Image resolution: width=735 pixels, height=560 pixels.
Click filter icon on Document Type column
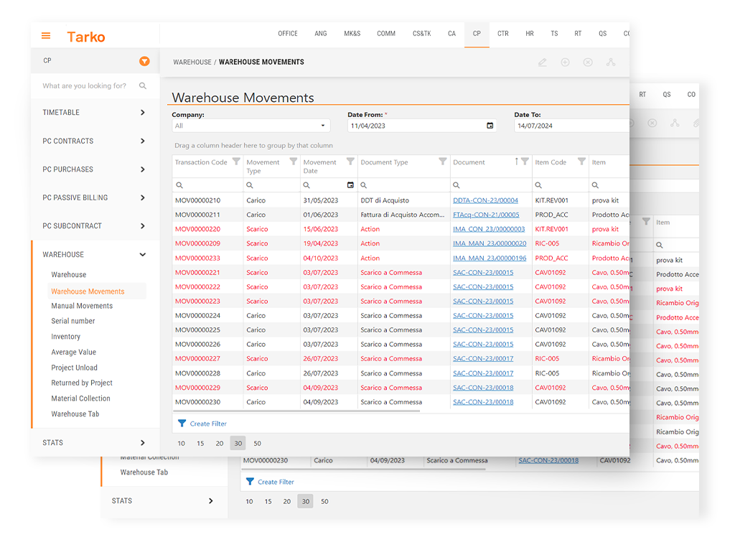(x=442, y=162)
